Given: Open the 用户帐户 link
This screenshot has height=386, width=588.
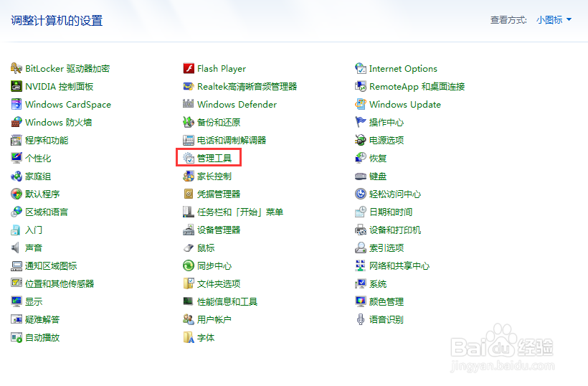Looking at the screenshot, I should [214, 319].
